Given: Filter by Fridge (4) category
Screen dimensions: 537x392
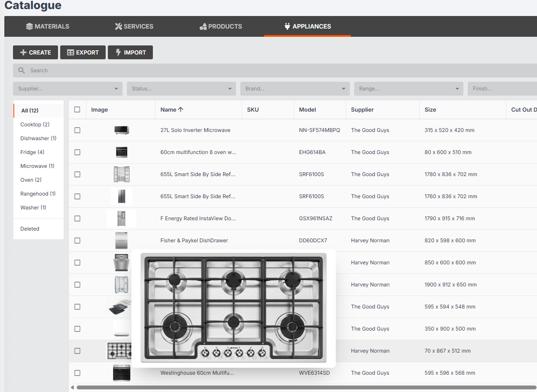Looking at the screenshot, I should click(x=32, y=152).
